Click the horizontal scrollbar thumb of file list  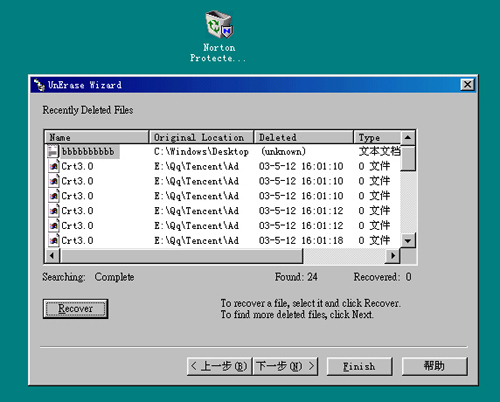pyautogui.click(x=181, y=256)
